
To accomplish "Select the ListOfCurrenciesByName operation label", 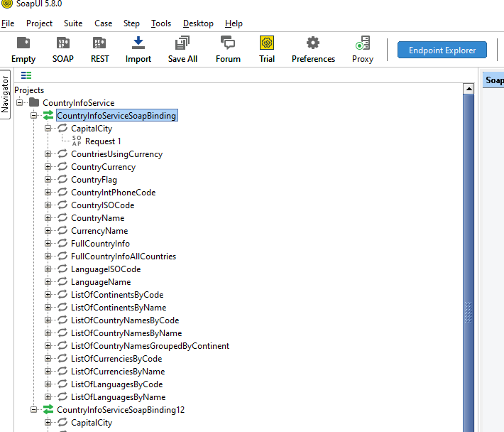I will click(x=118, y=372).
